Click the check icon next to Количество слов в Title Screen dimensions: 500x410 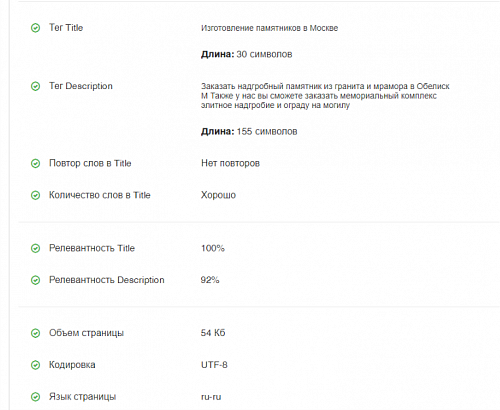(35, 195)
